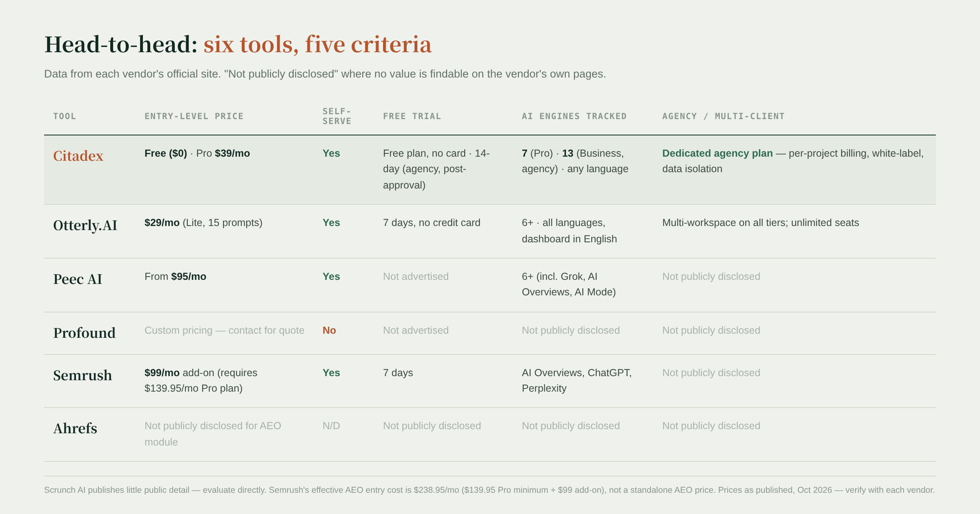Click the 'Dedicated agency plan' text
This screenshot has height=514, width=980.
tap(717, 153)
